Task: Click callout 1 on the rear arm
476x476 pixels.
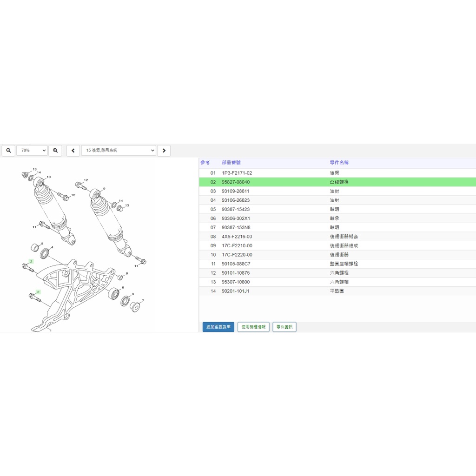Action: [x=51, y=331]
